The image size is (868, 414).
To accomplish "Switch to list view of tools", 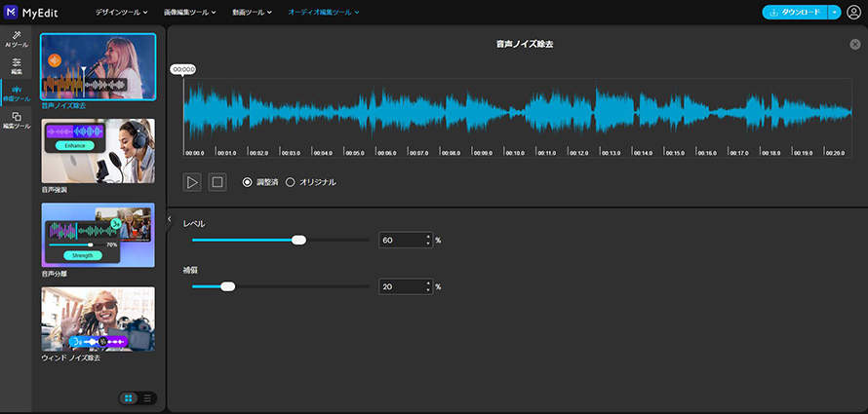I will (x=147, y=397).
